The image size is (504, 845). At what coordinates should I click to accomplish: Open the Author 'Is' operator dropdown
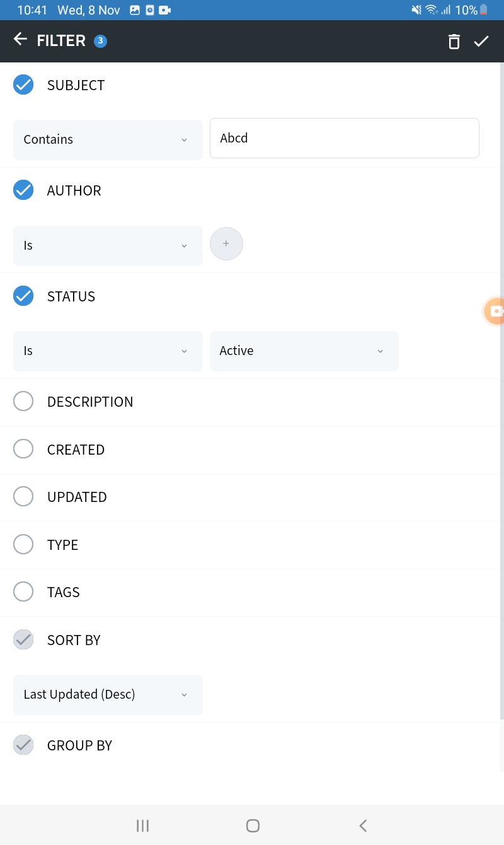(108, 245)
